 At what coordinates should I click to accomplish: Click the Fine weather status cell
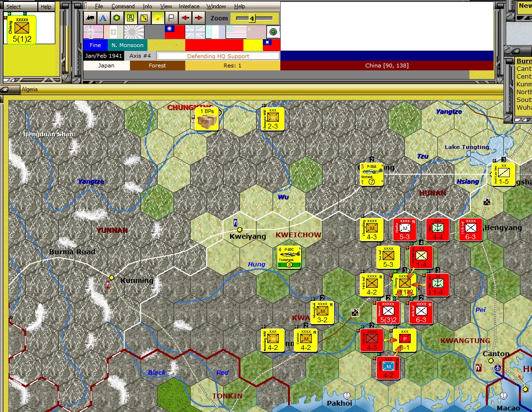pyautogui.click(x=96, y=45)
